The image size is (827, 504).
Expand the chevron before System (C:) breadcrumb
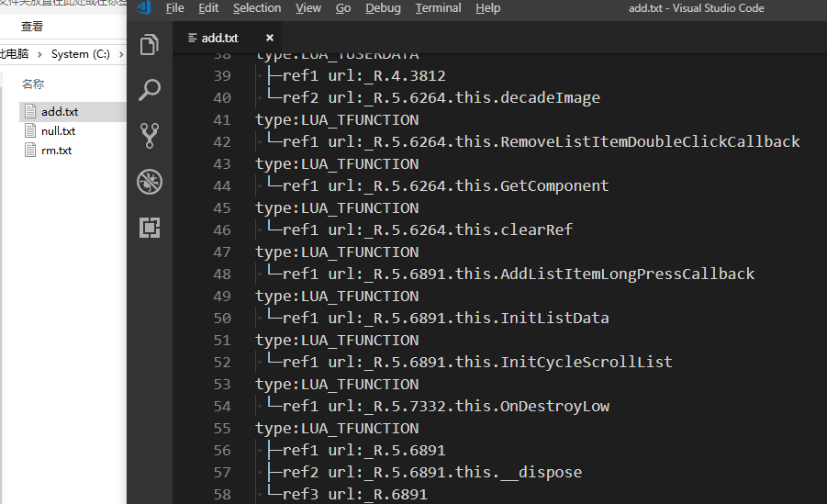click(39, 54)
